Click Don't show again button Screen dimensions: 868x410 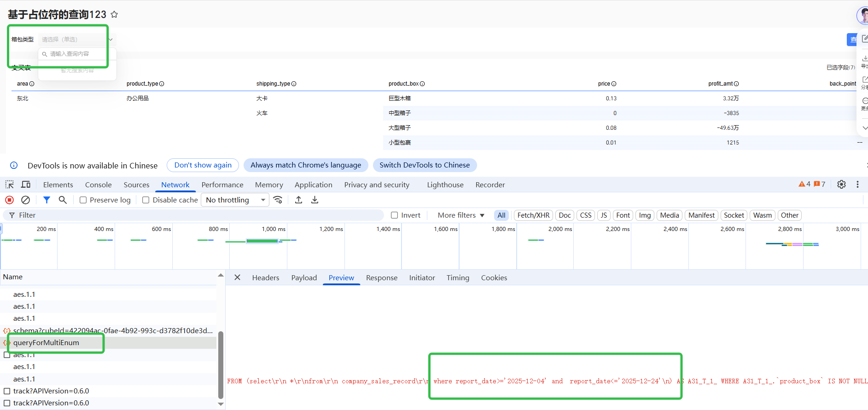[203, 165]
